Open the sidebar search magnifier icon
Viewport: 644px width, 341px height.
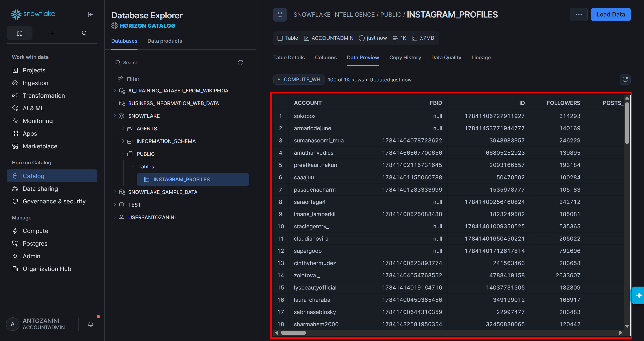click(85, 33)
